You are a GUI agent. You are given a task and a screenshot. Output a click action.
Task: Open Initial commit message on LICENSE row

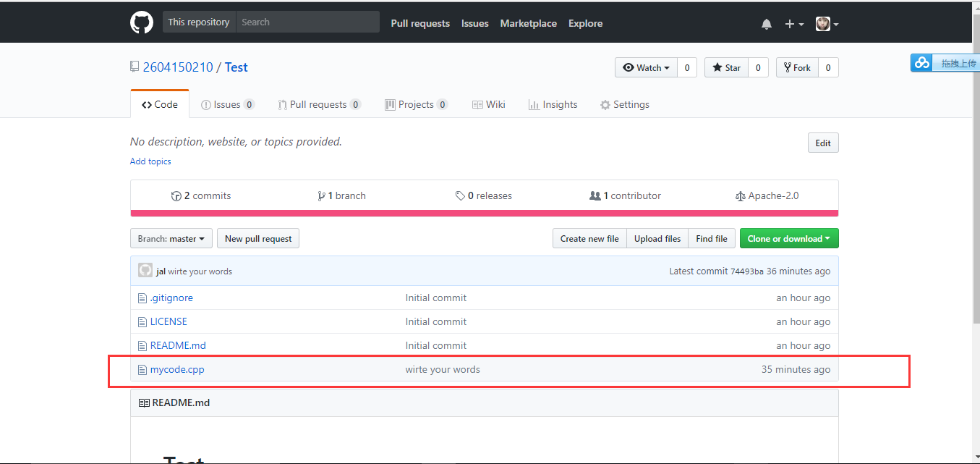click(436, 322)
